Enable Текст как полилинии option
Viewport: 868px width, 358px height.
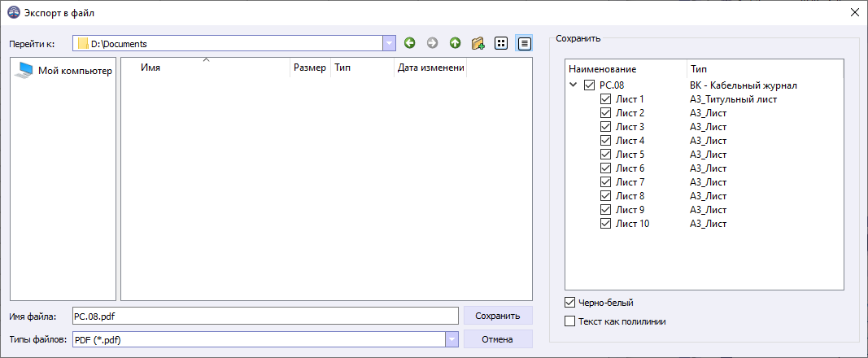tap(569, 321)
